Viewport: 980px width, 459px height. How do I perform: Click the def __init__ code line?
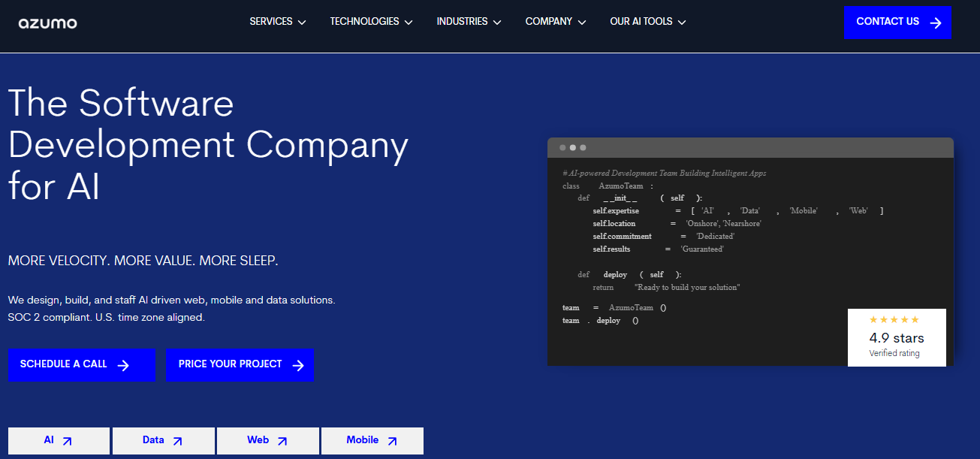point(640,198)
